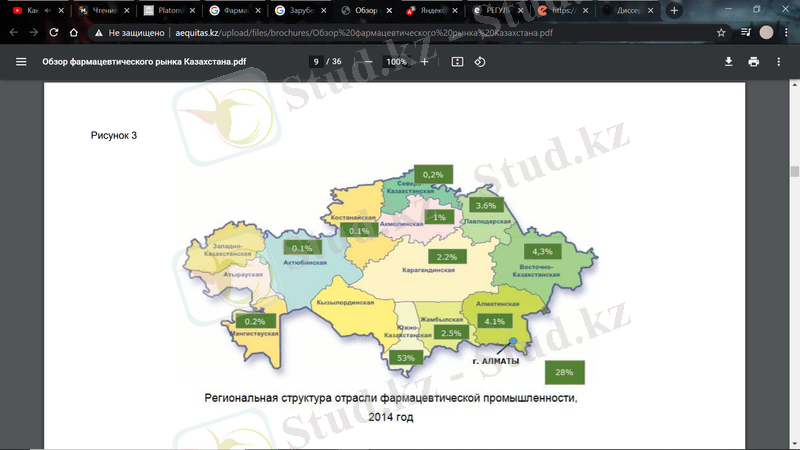Viewport: 800px width, 450px height.
Task: Open the media control icon
Action: pyautogui.click(x=746, y=33)
